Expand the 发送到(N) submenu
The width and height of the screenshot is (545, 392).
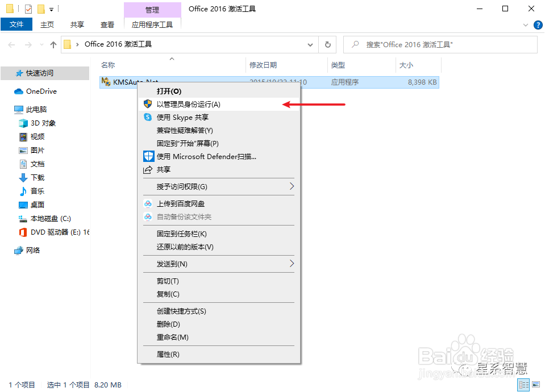[x=292, y=264]
